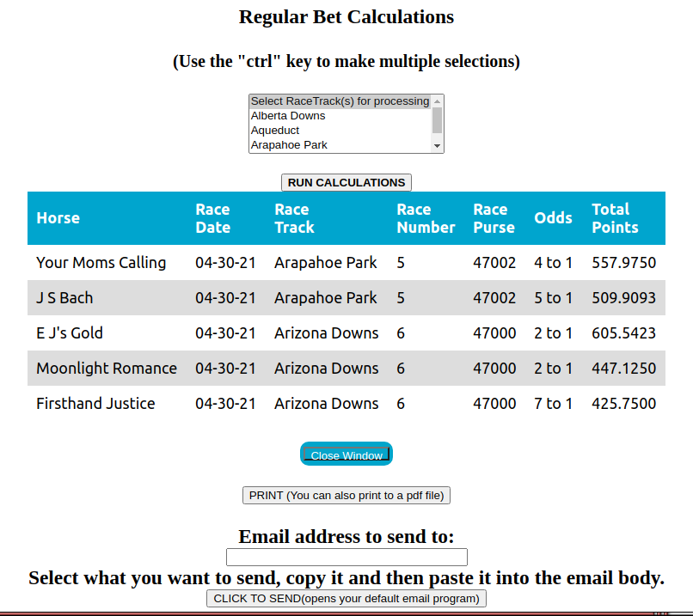Viewport: 693px width, 616px height.
Task: Click the horse name J S Bach
Action: 64,297
